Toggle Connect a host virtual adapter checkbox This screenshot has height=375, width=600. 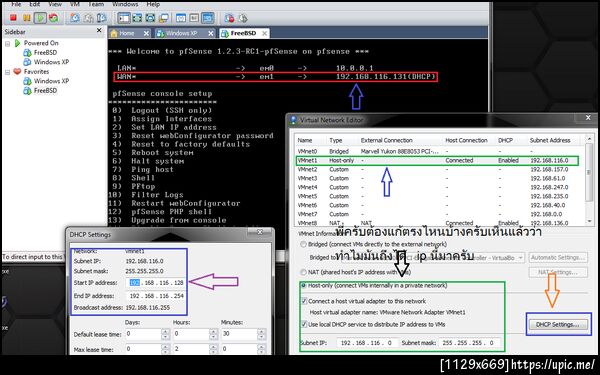tap(304, 301)
